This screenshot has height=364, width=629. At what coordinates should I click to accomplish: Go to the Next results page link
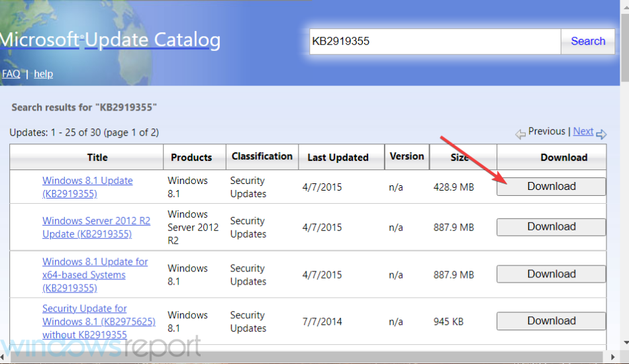[583, 132]
